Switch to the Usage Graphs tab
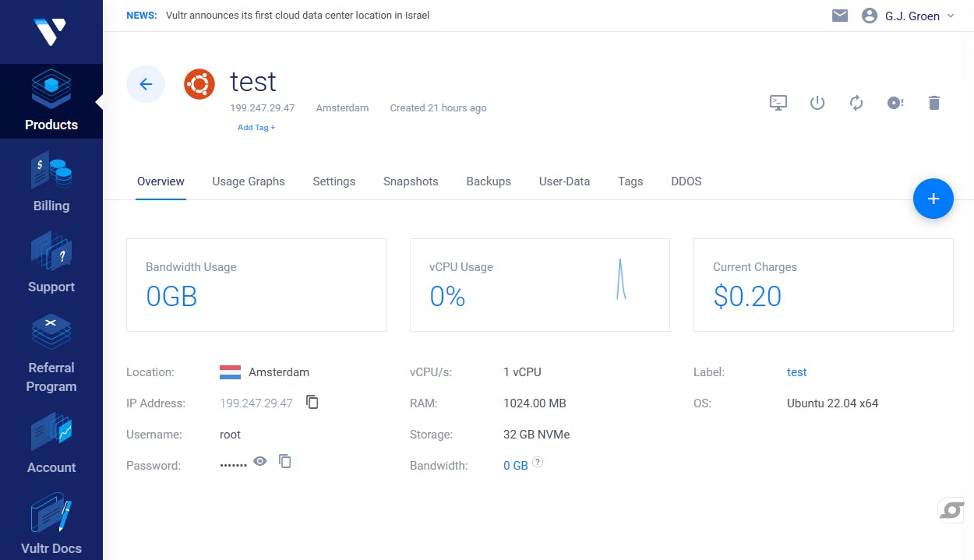Viewport: 974px width, 560px height. [x=249, y=181]
